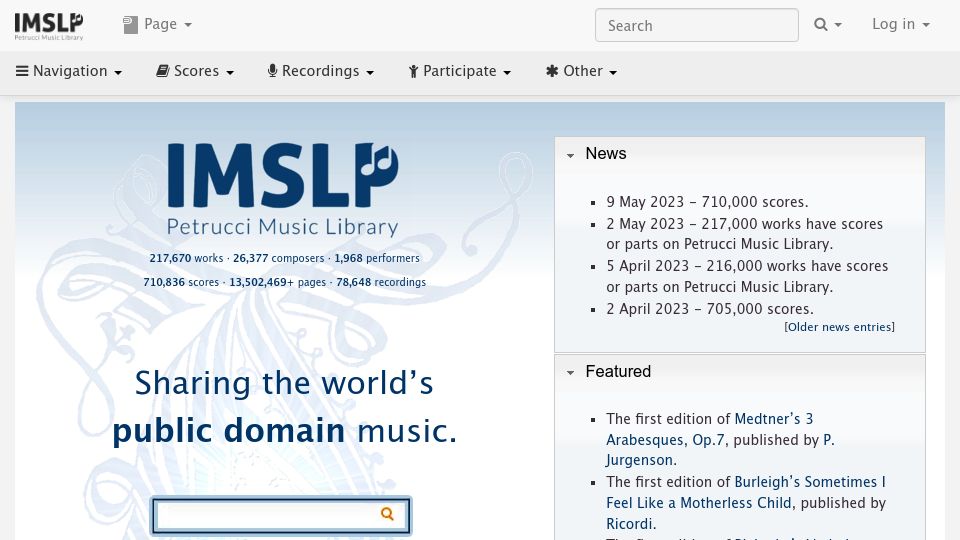Open the Participate menu
The image size is (960, 540).
(x=460, y=71)
